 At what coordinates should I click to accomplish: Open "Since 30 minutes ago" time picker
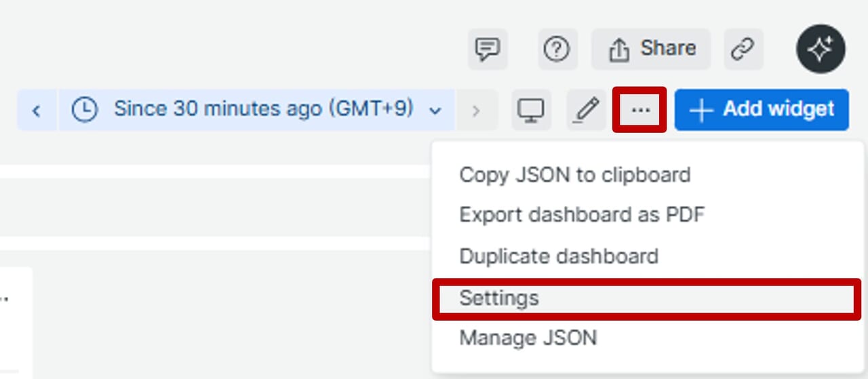coord(263,109)
